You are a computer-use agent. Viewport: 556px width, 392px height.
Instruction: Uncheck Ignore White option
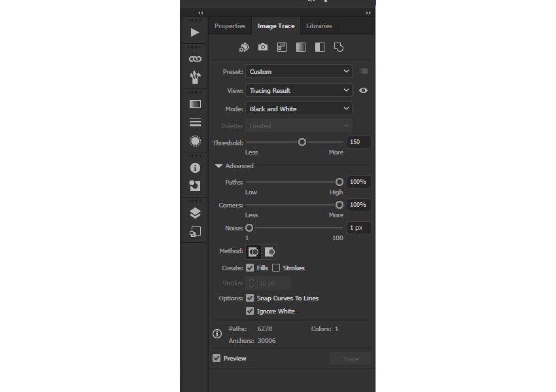(x=250, y=311)
